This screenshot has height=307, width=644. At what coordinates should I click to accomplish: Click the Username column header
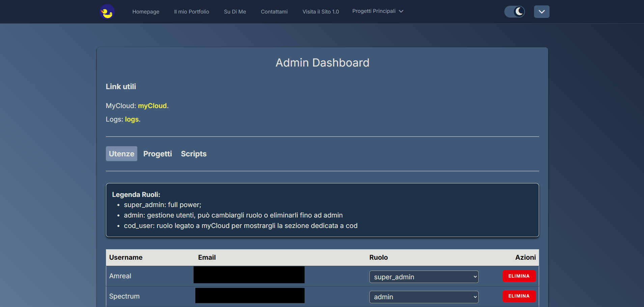126,257
